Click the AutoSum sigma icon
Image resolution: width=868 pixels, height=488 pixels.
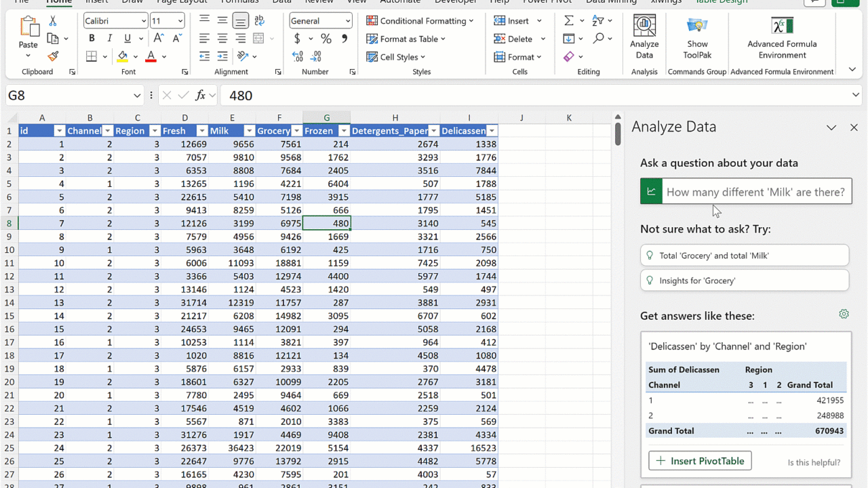click(569, 21)
